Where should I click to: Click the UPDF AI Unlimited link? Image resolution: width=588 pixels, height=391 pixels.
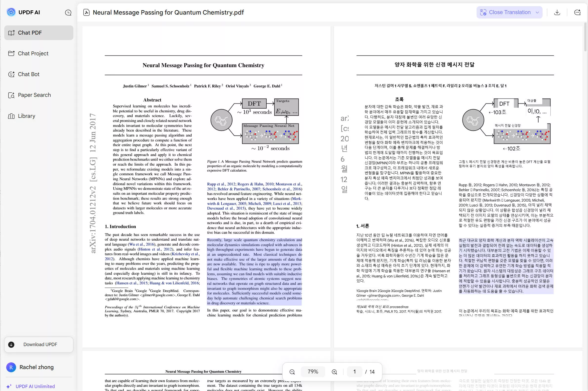(x=35, y=386)
